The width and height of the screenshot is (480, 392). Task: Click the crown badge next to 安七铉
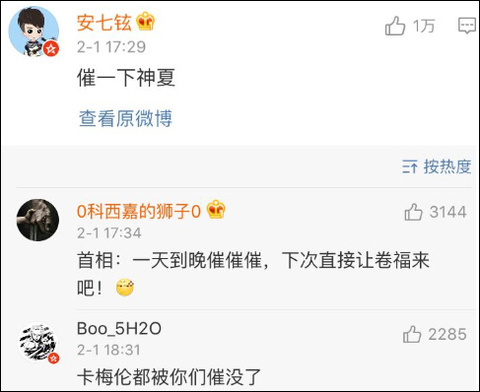pyautogui.click(x=146, y=21)
